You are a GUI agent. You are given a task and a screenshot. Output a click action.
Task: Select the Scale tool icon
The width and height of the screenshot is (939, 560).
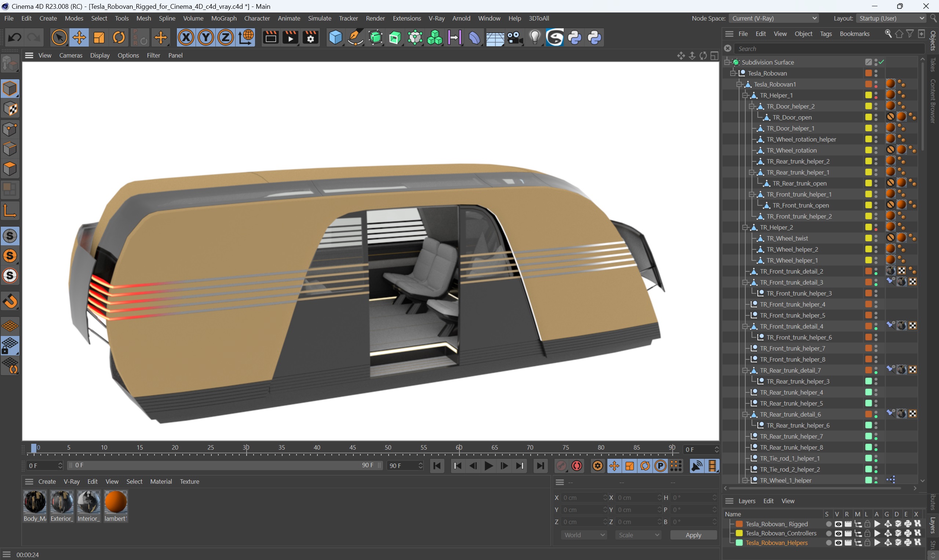tap(99, 37)
